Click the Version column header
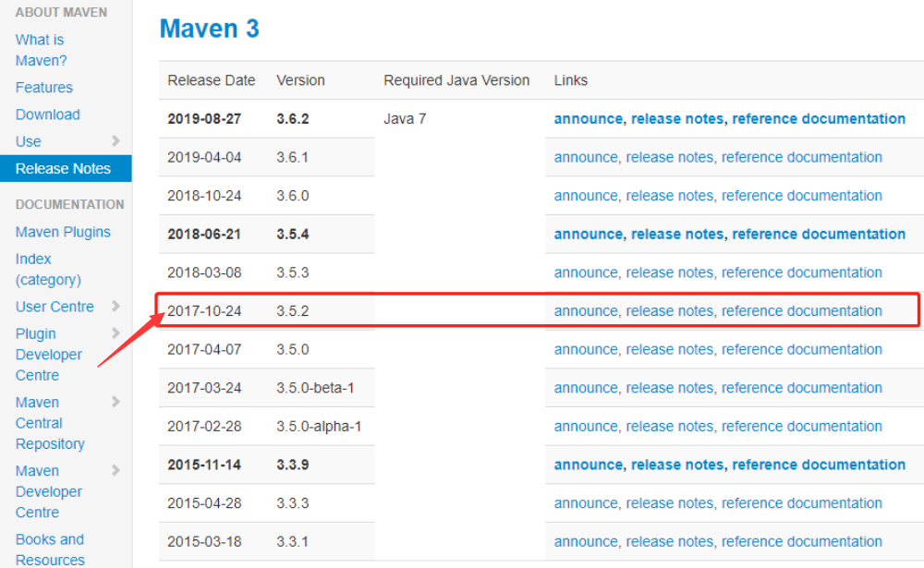 300,80
